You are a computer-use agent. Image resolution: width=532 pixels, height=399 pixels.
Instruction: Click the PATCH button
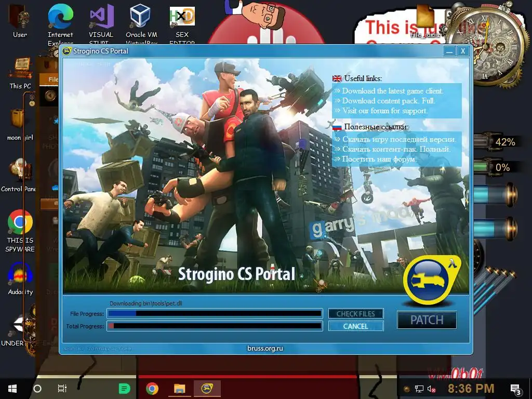pos(427,320)
